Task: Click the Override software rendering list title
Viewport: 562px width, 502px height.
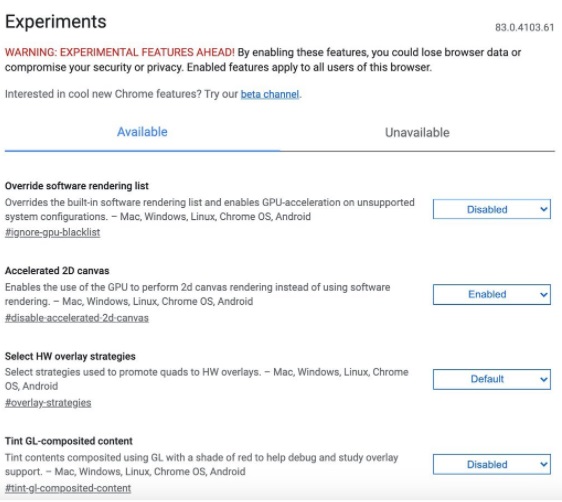Action: [77, 186]
